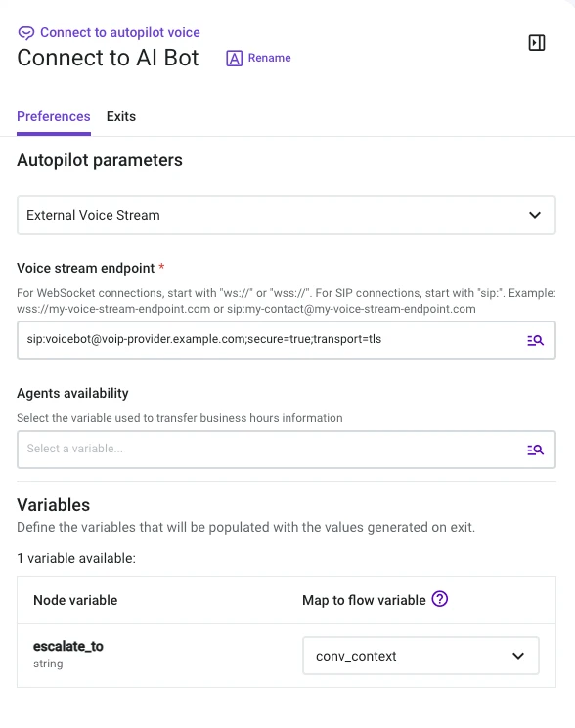Click chevron arrow of conv_context selector

point(518,656)
